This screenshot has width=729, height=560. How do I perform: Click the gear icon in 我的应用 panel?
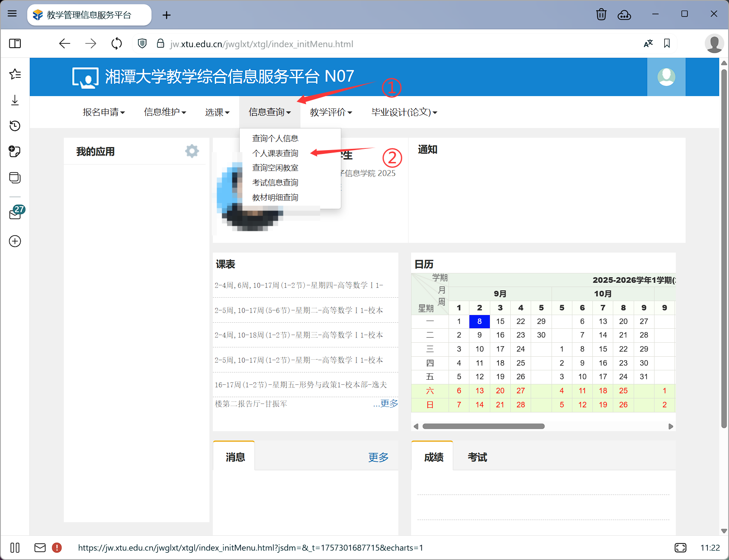point(192,151)
